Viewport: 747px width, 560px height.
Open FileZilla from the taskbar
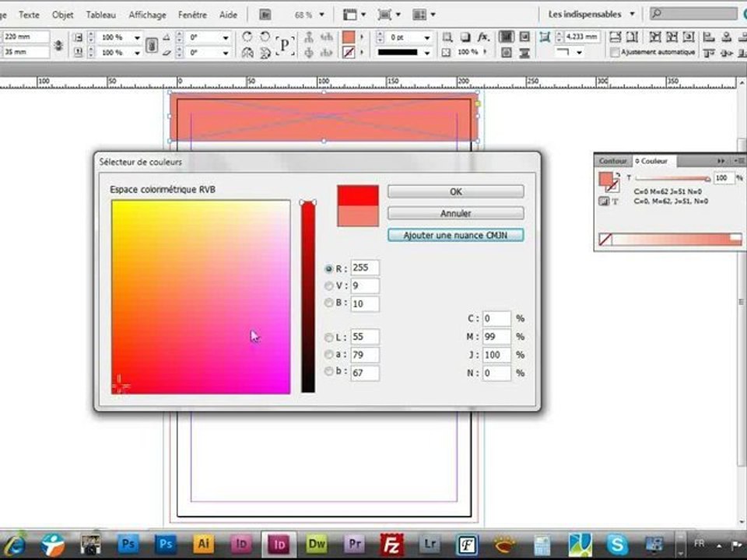(391, 544)
